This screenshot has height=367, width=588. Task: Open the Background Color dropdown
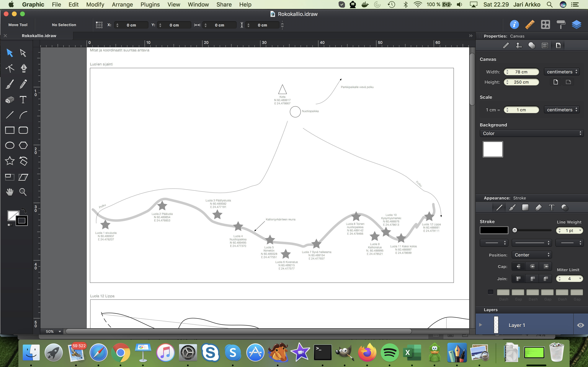point(531,133)
